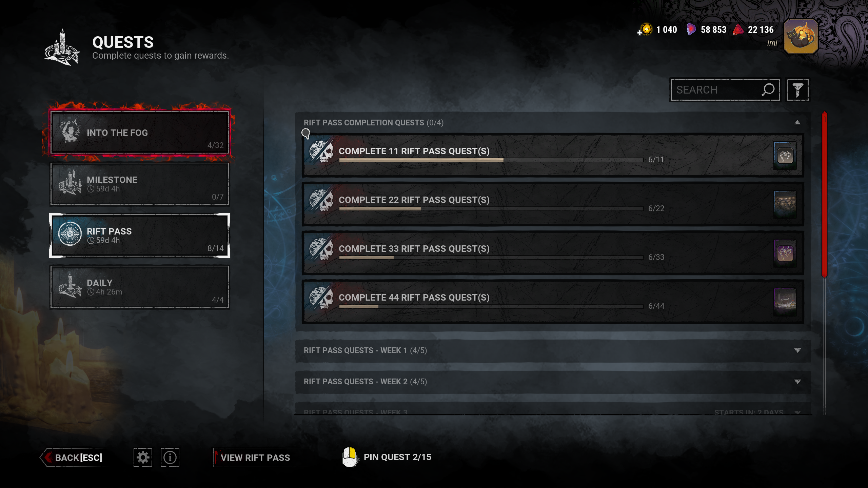Open the settings gear icon
The image size is (868, 488).
click(x=143, y=457)
